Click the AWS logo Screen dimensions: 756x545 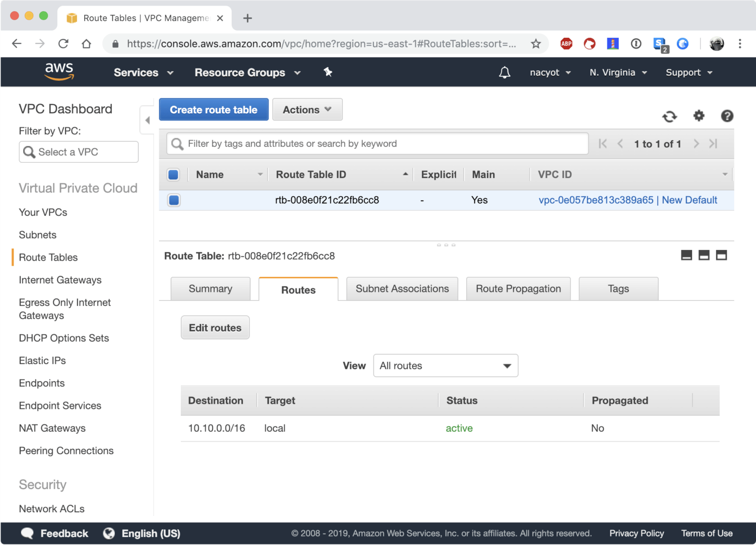59,72
